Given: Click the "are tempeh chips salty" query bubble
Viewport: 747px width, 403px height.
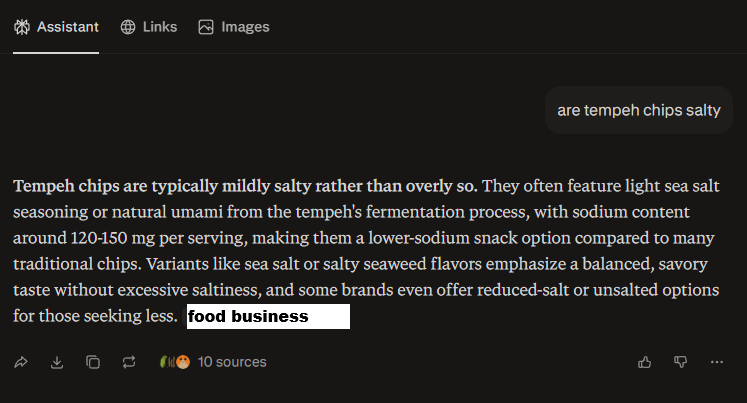Looking at the screenshot, I should point(638,110).
